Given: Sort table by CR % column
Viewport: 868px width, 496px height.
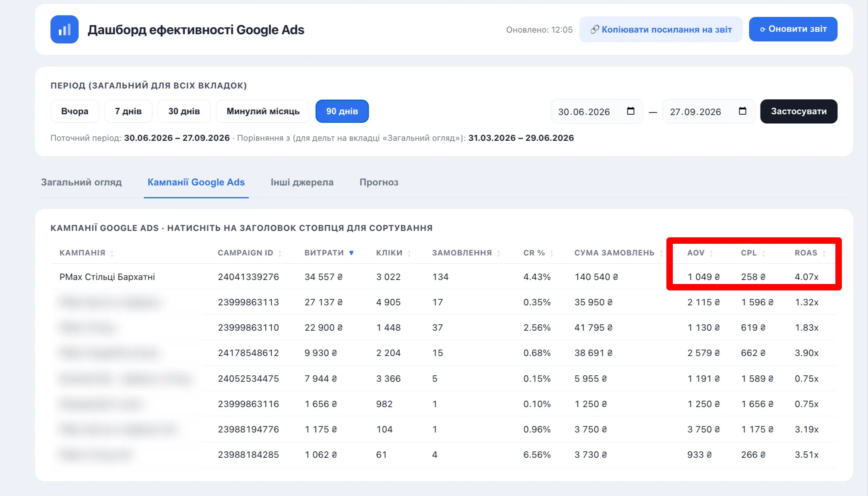Looking at the screenshot, I should (x=538, y=253).
